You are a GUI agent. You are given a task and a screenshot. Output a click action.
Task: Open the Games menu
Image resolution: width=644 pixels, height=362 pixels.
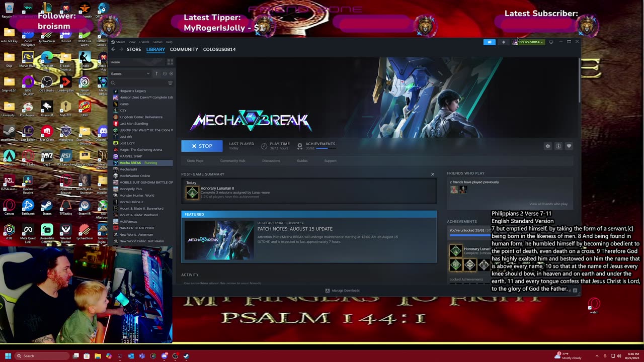[157, 42]
